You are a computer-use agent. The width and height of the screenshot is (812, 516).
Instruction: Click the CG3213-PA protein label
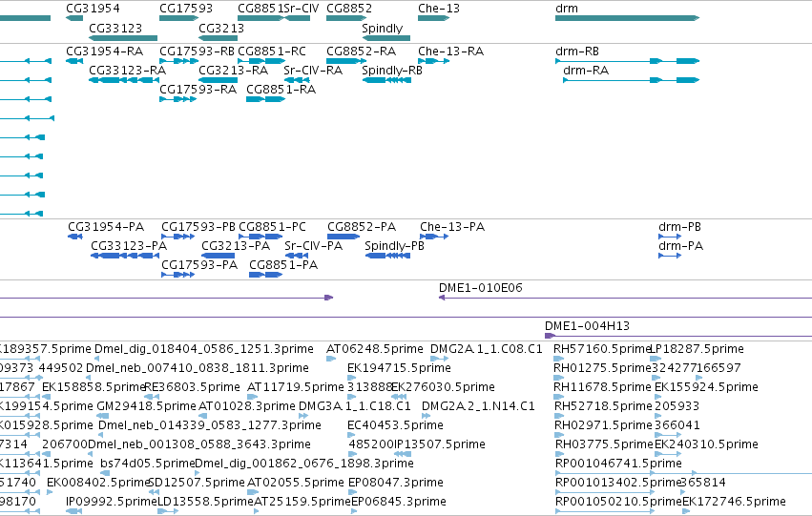click(236, 246)
